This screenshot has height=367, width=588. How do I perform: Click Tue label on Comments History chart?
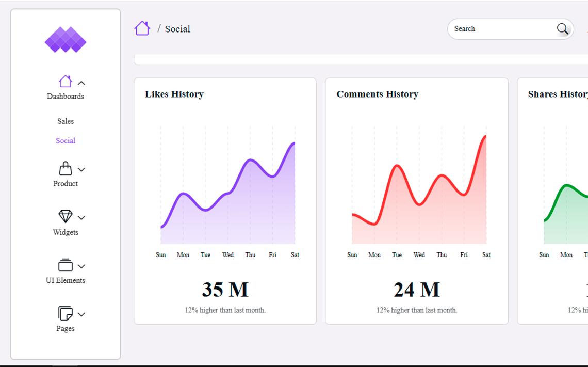pyautogui.click(x=397, y=255)
